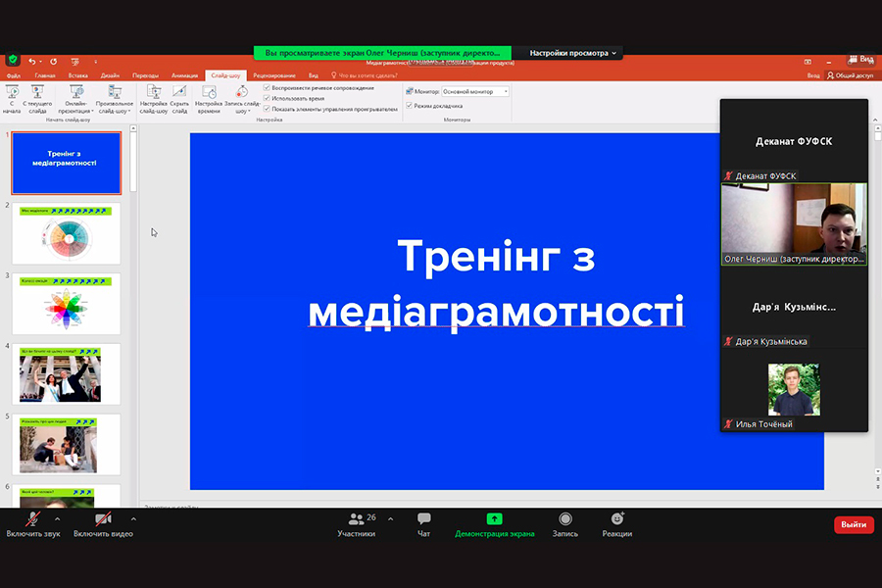Viewport: 882px width, 588px height.
Task: Select slide 3 thumbnail with color flower
Action: pyautogui.click(x=68, y=304)
